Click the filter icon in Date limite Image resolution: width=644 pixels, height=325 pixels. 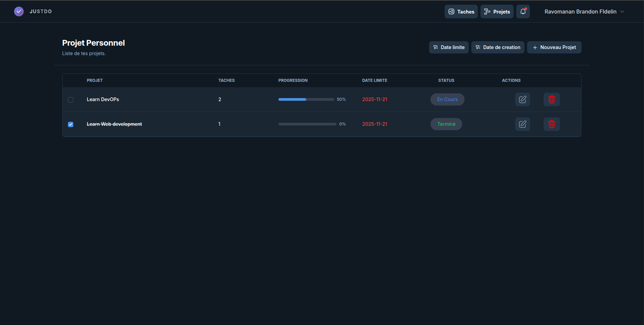pyautogui.click(x=436, y=47)
